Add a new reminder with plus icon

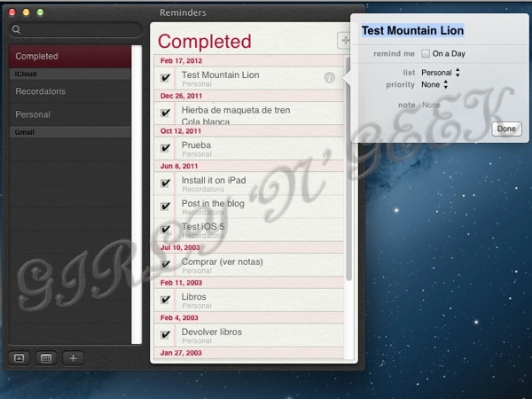point(344,41)
